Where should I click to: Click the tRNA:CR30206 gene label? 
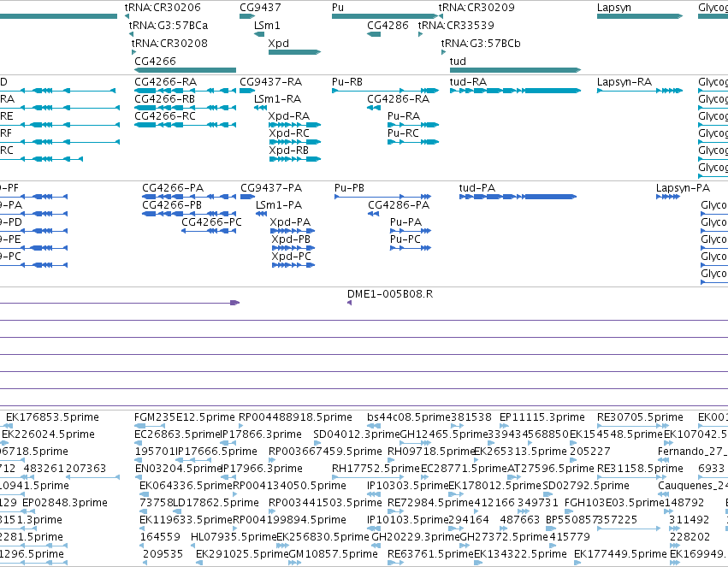(x=163, y=8)
